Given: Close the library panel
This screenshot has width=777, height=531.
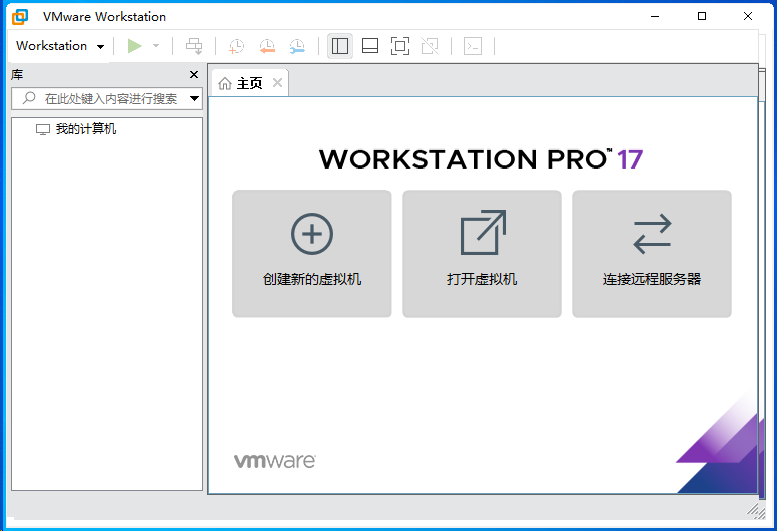Looking at the screenshot, I should [x=194, y=74].
